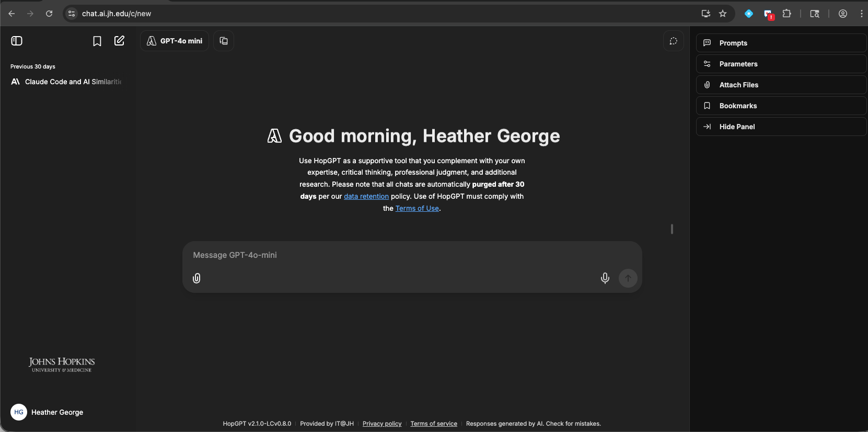Screen dimensions: 868x432
Task: Select Attach Files in right panel
Action: click(x=781, y=85)
